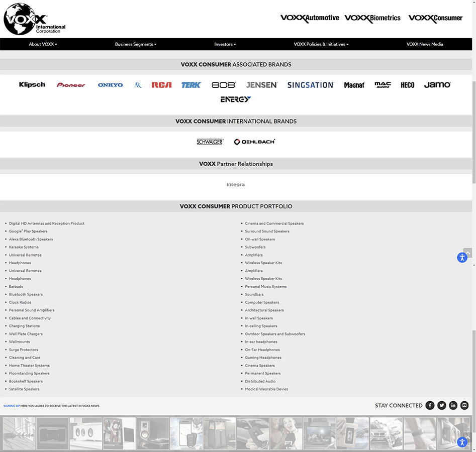476x452 pixels.
Task: Click the RCA brand logo
Action: click(x=161, y=85)
